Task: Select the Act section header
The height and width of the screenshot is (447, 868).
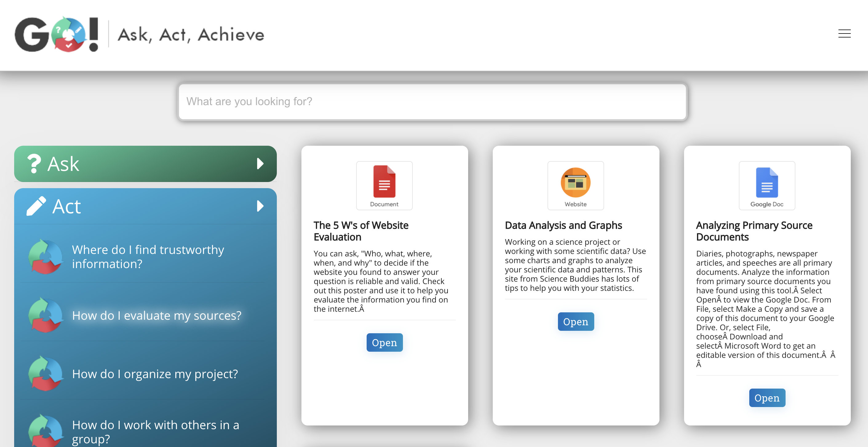Action: [x=145, y=206]
